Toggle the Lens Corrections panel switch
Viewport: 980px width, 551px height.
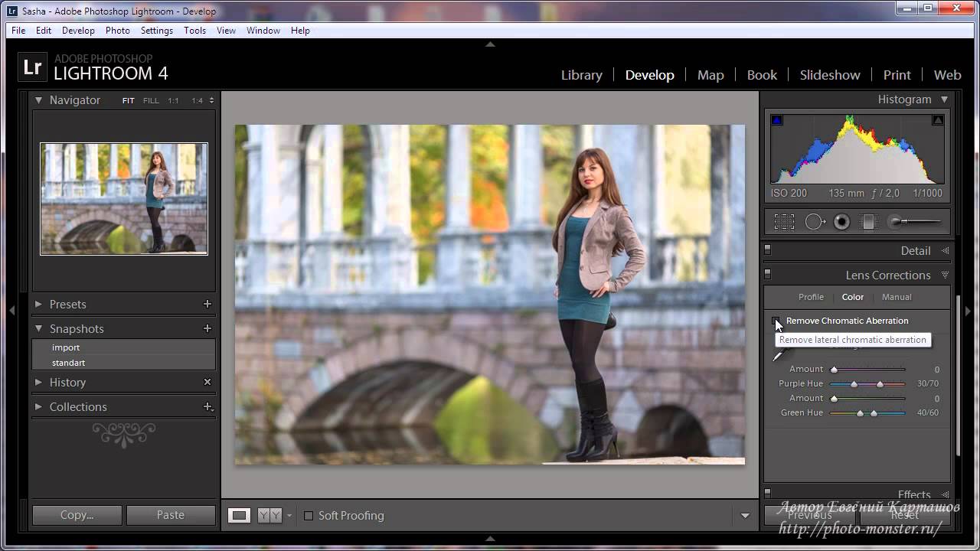(x=768, y=275)
